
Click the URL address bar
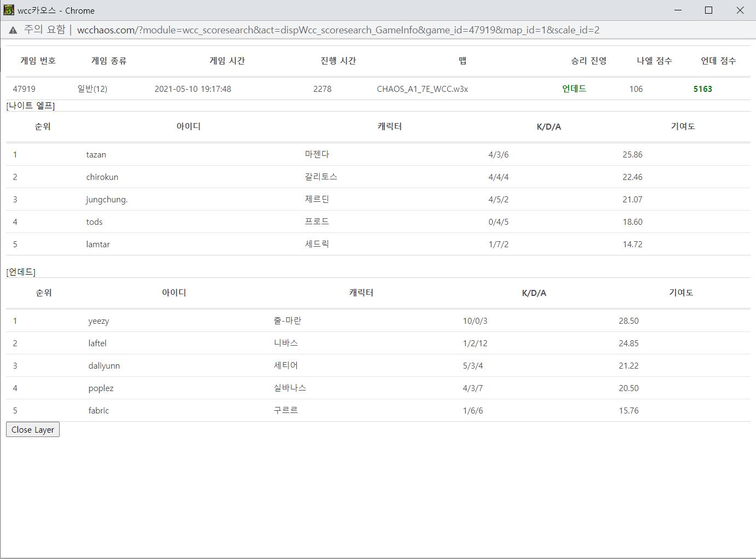point(338,30)
